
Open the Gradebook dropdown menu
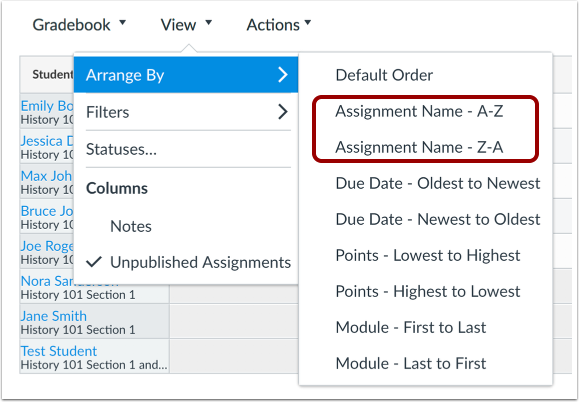coord(79,25)
